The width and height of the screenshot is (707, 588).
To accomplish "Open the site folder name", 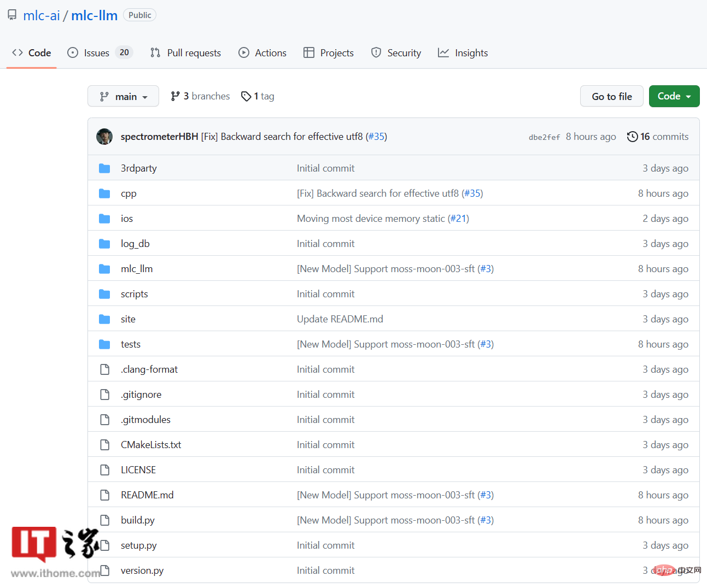I will 128,319.
